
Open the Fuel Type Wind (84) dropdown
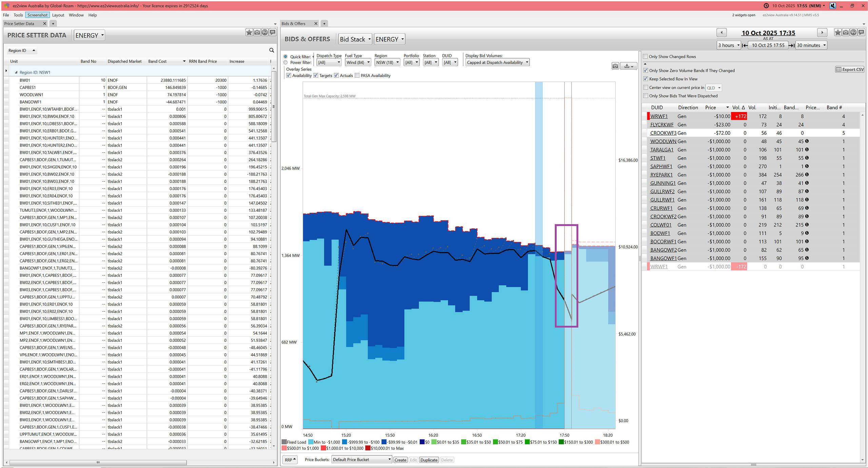tap(357, 62)
